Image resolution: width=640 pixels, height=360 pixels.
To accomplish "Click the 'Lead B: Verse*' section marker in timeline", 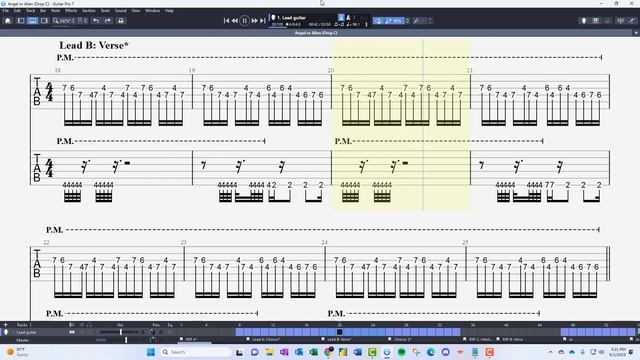I will [339, 339].
